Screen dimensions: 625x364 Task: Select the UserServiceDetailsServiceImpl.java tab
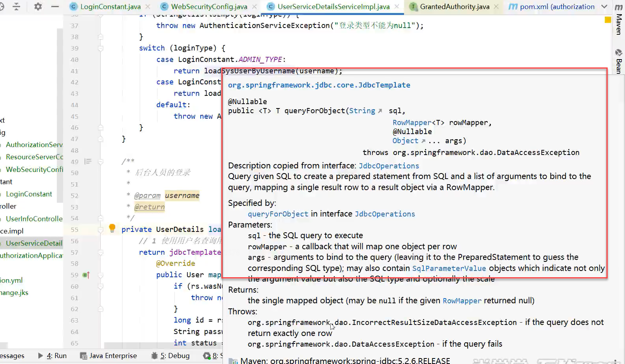333,7
